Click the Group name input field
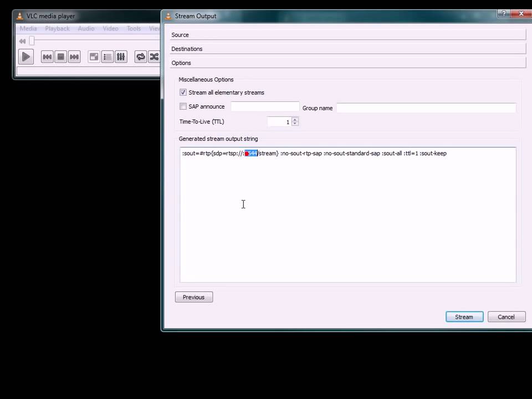 [426, 108]
